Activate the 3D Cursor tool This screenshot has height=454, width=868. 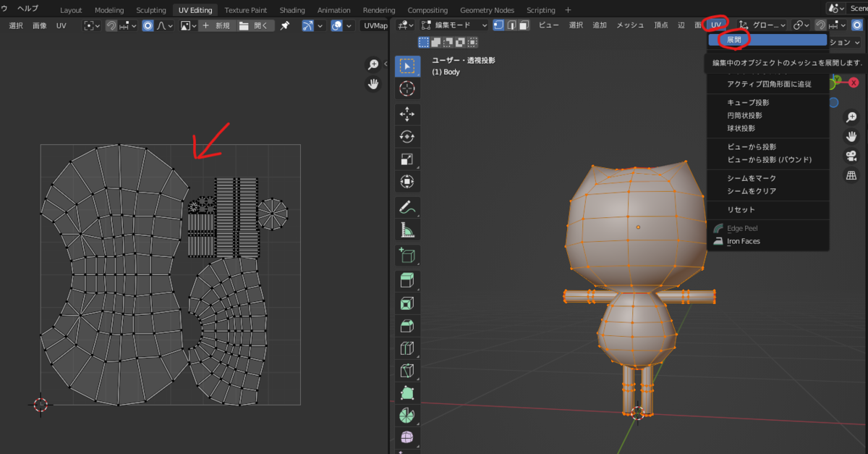pyautogui.click(x=407, y=88)
